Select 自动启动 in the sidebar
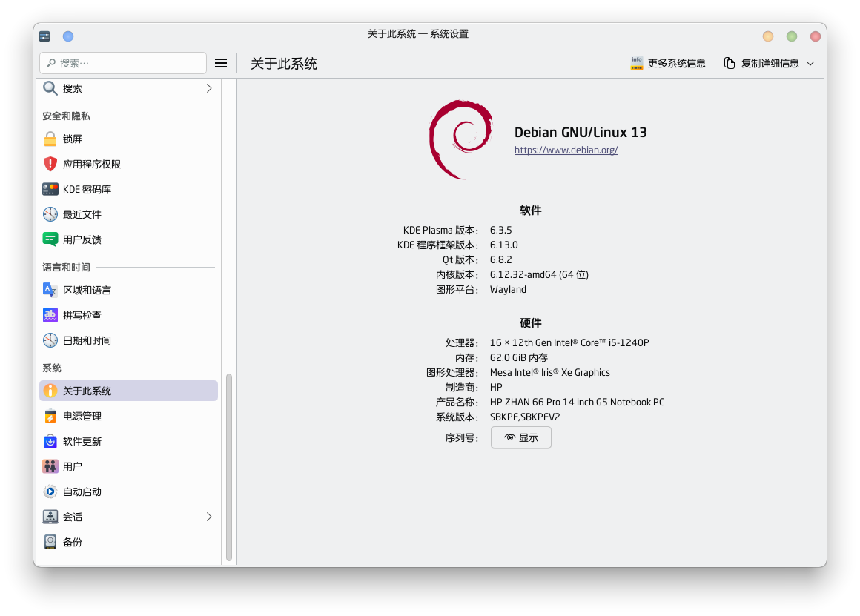Screen dimensions: 860x616 (128, 492)
